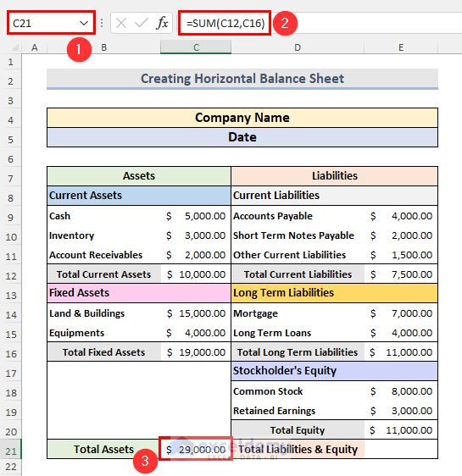Click the 'Current Liabilities' cell
The image size is (462, 476).
pos(335,196)
